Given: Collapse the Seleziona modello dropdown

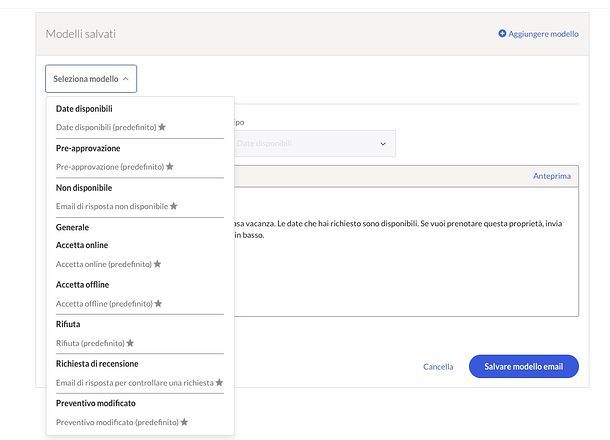Looking at the screenshot, I should click(91, 79).
